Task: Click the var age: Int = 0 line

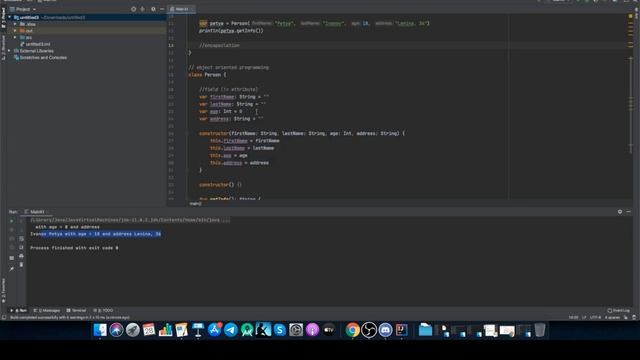Action: (x=220, y=111)
